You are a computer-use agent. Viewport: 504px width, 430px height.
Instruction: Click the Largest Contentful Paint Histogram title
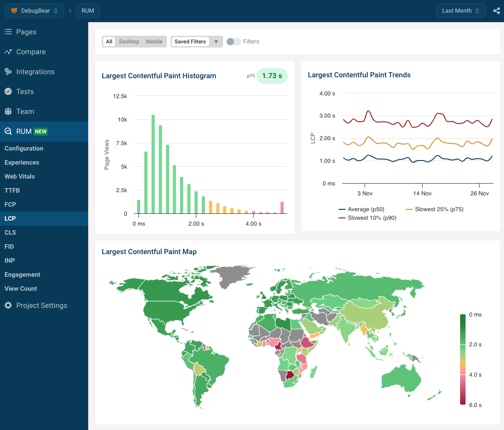pos(159,76)
